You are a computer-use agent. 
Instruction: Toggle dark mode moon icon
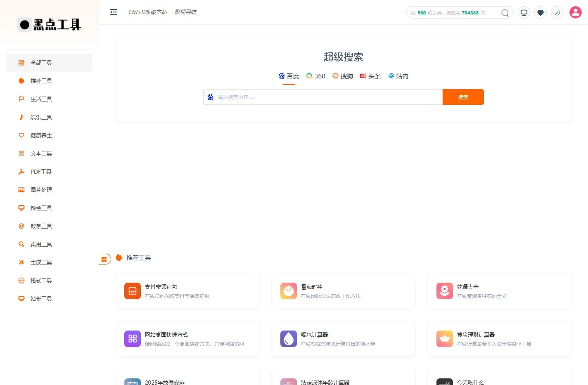click(x=557, y=12)
